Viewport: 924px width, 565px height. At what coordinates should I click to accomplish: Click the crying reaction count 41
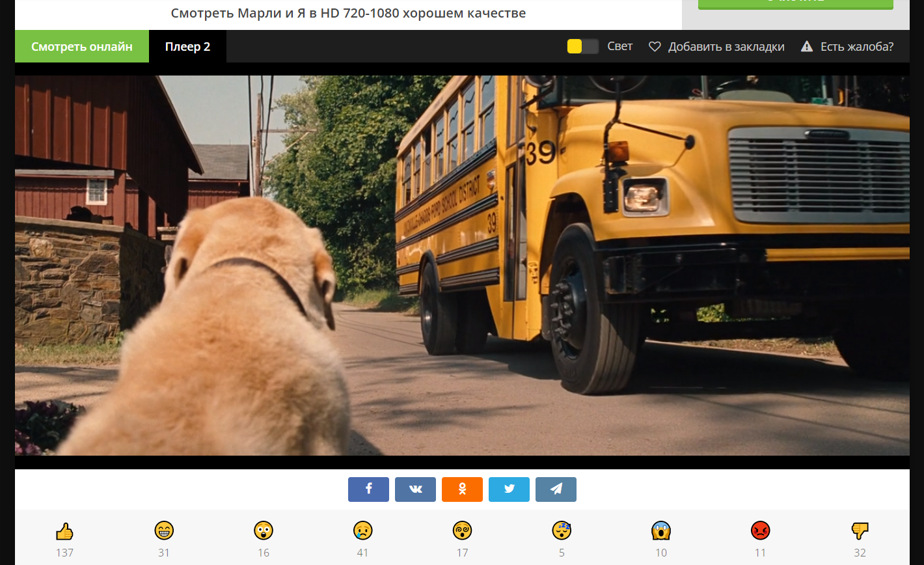[362, 553]
